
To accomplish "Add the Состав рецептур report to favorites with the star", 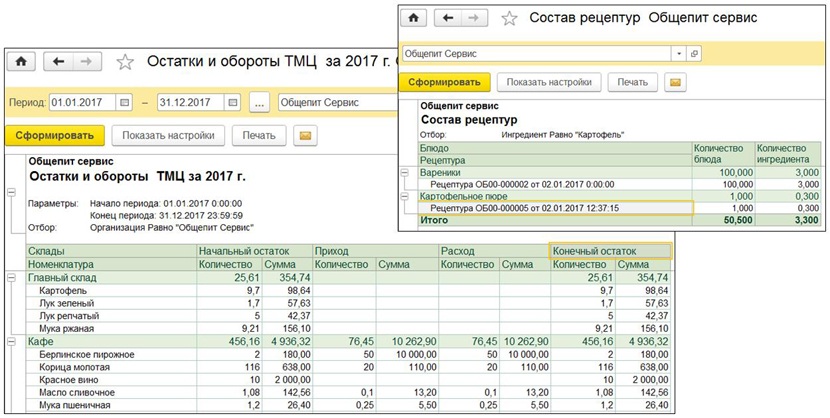I will (509, 18).
